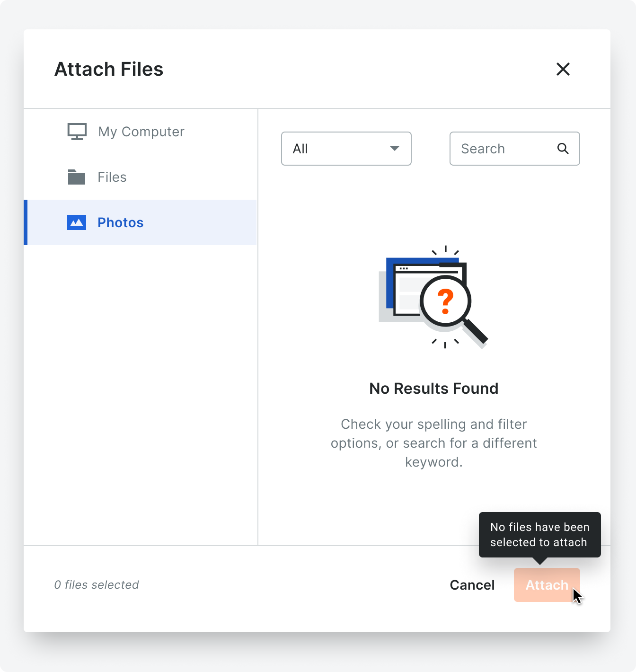The image size is (636, 672).
Task: Click the '0 files selected' status text
Action: pos(97,585)
